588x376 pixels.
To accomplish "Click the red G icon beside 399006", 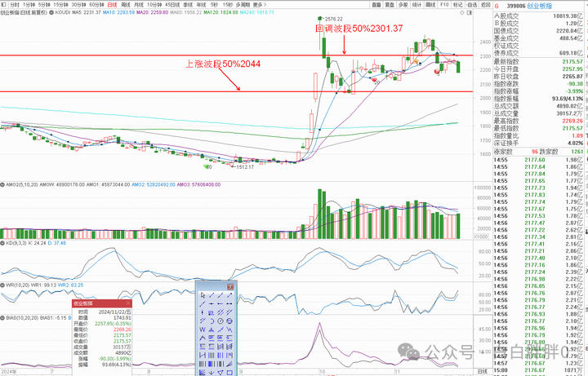I will coord(497,6).
